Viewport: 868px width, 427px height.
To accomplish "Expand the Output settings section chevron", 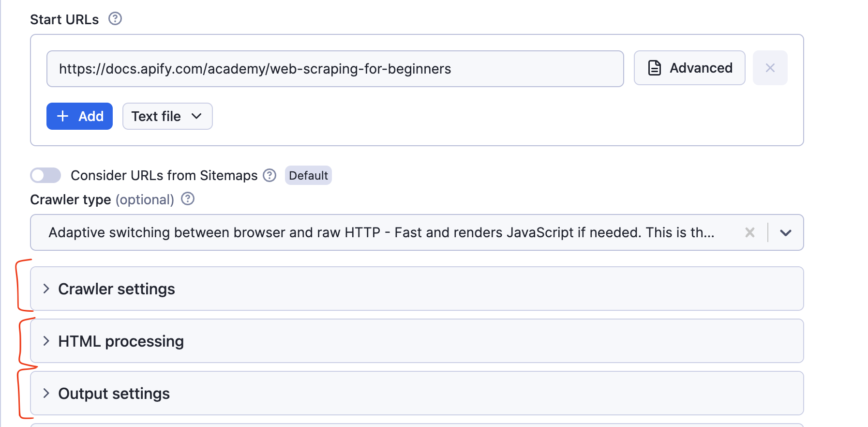I will click(46, 394).
